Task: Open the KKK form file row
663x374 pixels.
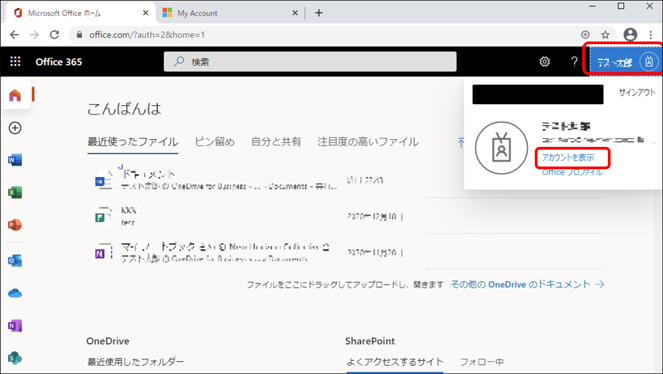Action: pos(249,216)
